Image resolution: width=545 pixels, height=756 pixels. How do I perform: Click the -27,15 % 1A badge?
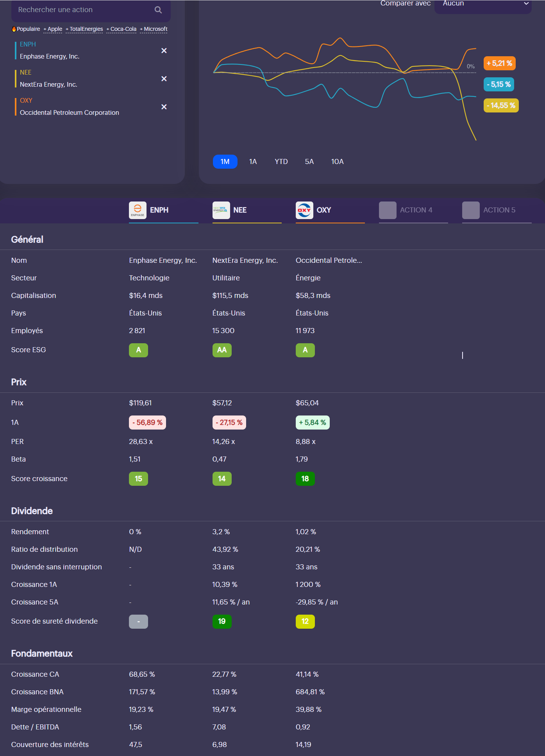pos(229,423)
